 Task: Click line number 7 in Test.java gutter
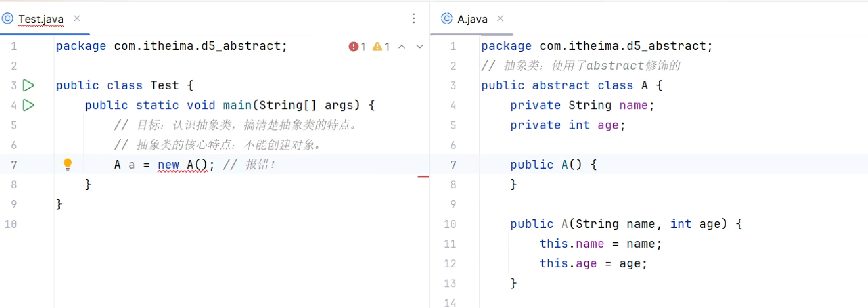click(x=14, y=165)
